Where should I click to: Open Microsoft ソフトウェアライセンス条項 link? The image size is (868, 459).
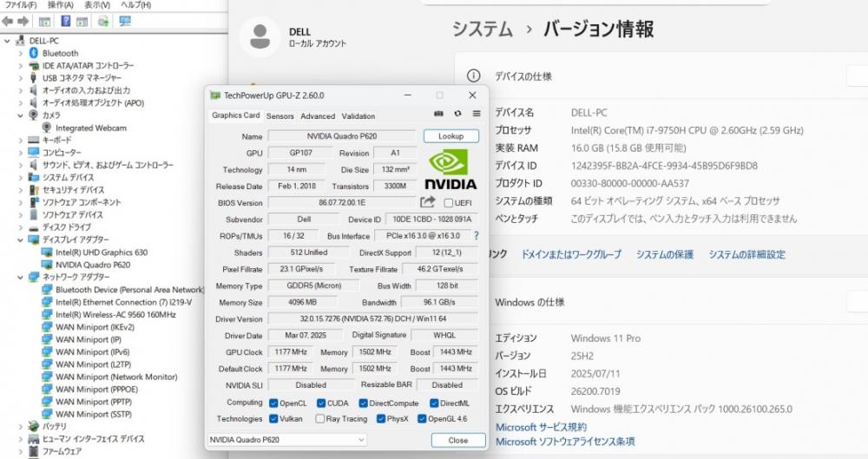565,442
